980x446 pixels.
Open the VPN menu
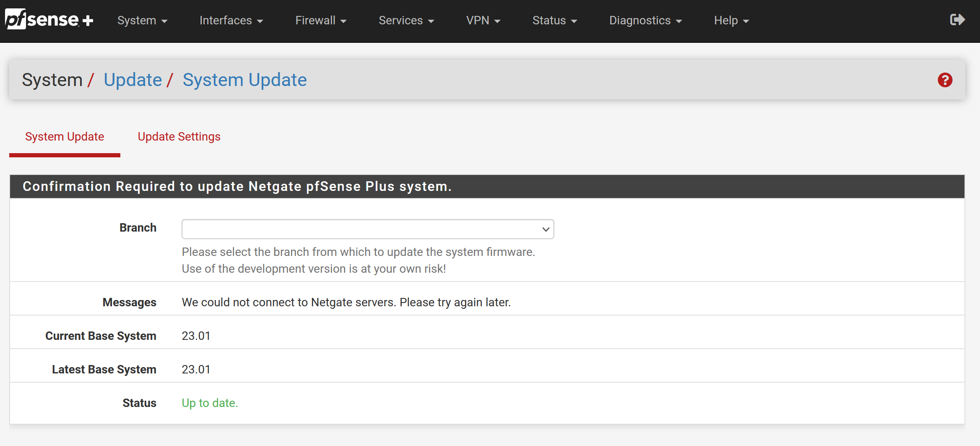[483, 21]
